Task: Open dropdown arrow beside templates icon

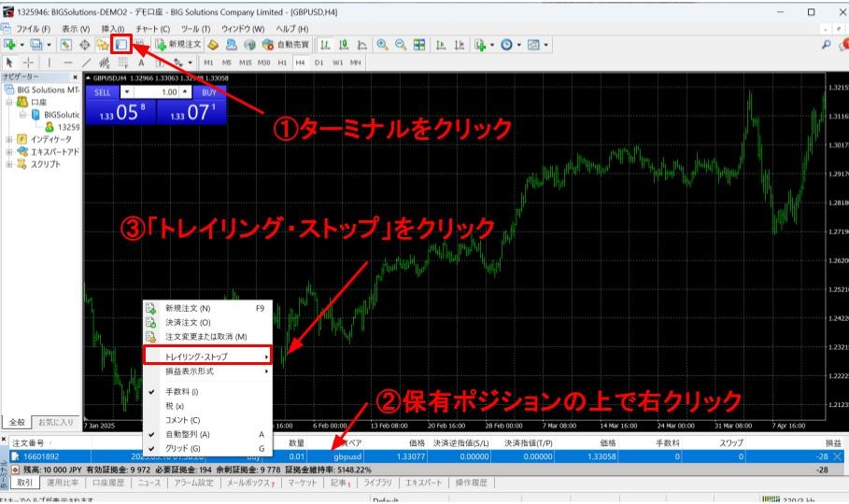Action: click(x=545, y=45)
